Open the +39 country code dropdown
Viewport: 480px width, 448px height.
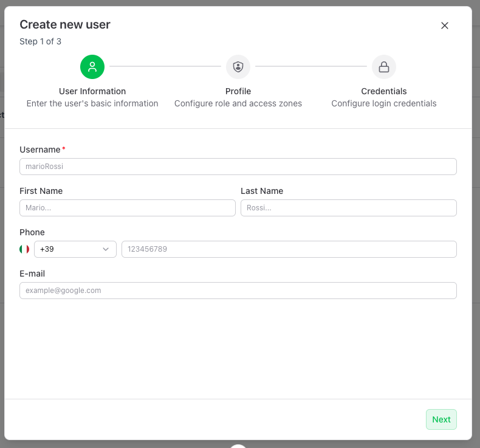coord(75,249)
